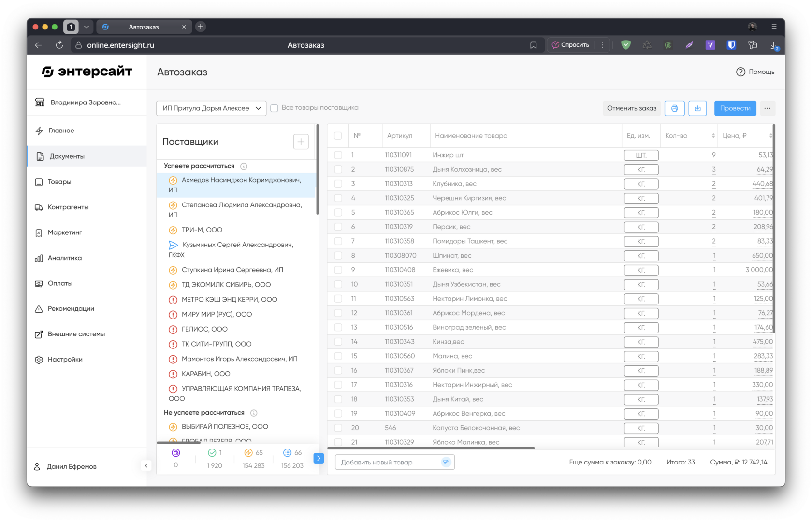The height and width of the screenshot is (522, 812).
Task: Click info icon beside Не успеете рассчитаться
Action: point(254,413)
